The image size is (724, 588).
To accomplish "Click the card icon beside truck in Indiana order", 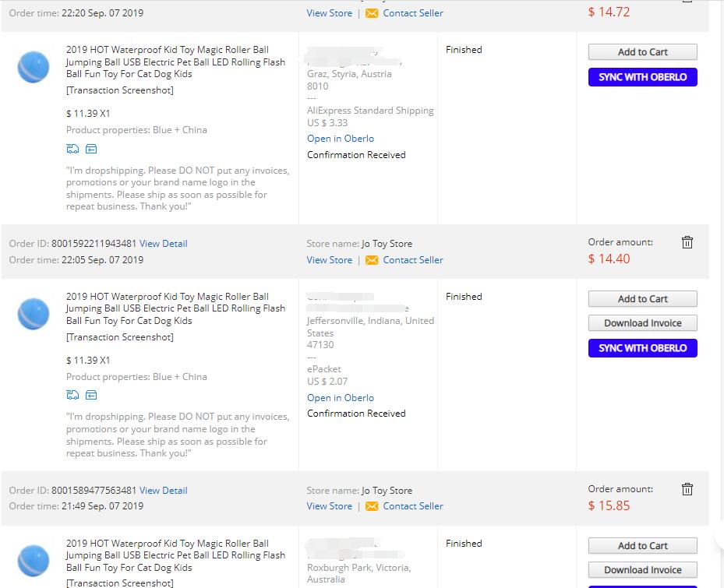I will [91, 395].
